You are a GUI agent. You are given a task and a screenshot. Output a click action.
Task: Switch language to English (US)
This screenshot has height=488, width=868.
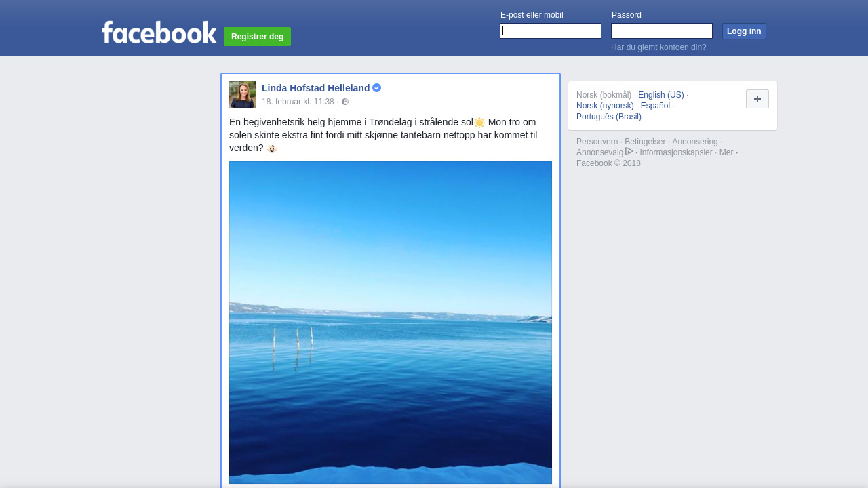pyautogui.click(x=660, y=95)
